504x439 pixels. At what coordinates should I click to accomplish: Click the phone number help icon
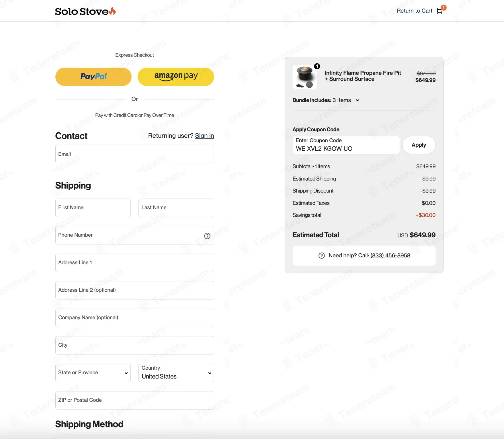(207, 236)
